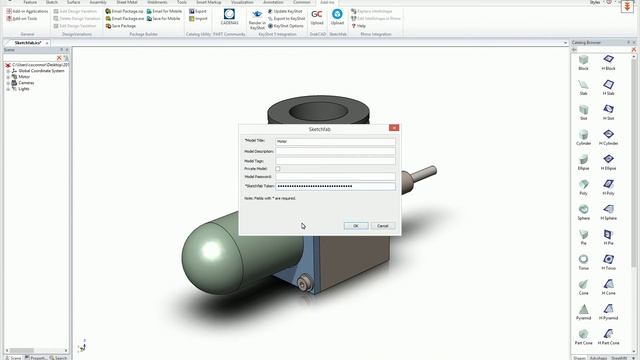Click OK in Sketchfab dialog
Viewport: 640px width, 360px height.
pyautogui.click(x=356, y=226)
